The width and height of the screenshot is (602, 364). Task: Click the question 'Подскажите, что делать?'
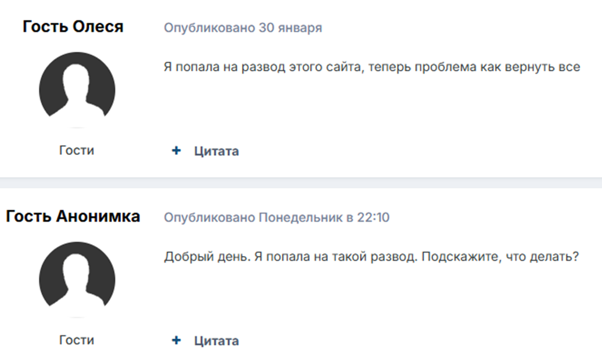(500, 257)
